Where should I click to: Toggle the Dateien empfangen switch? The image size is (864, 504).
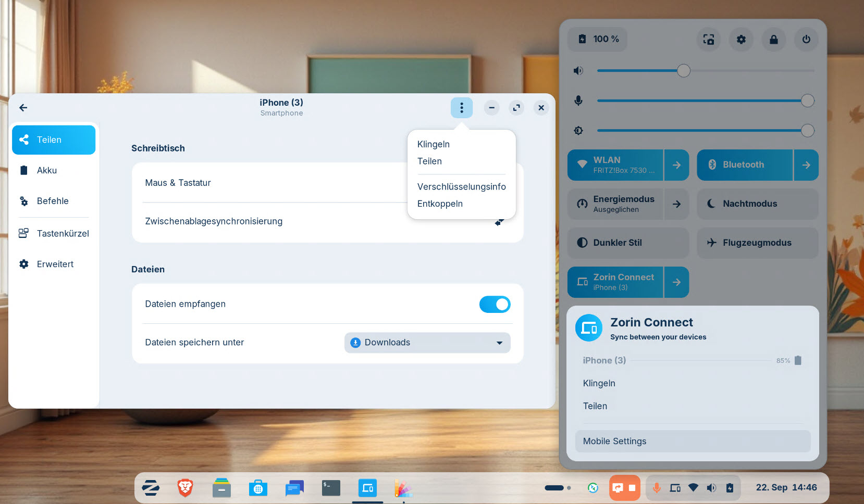[494, 304]
